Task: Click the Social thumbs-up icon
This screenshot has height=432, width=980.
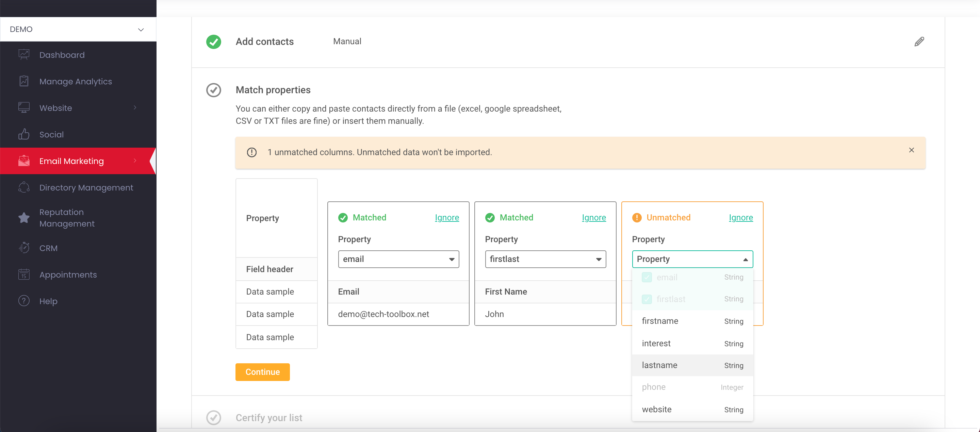Action: pos(24,134)
